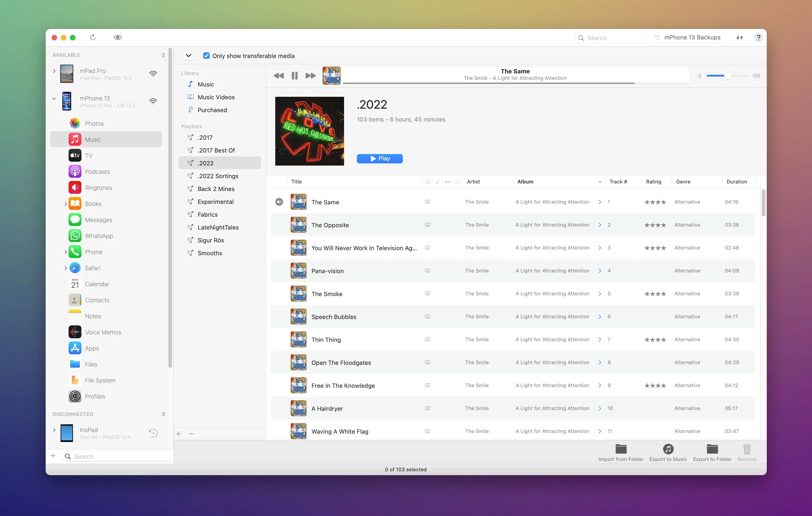Expand the mPad Pro device tree
This screenshot has height=516, width=812.
(x=54, y=71)
